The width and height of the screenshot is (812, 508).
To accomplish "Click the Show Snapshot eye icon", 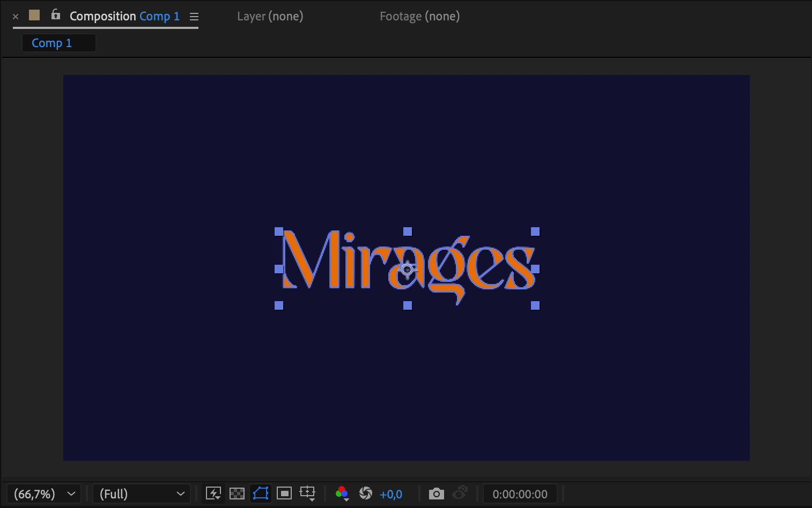I will 460,492.
